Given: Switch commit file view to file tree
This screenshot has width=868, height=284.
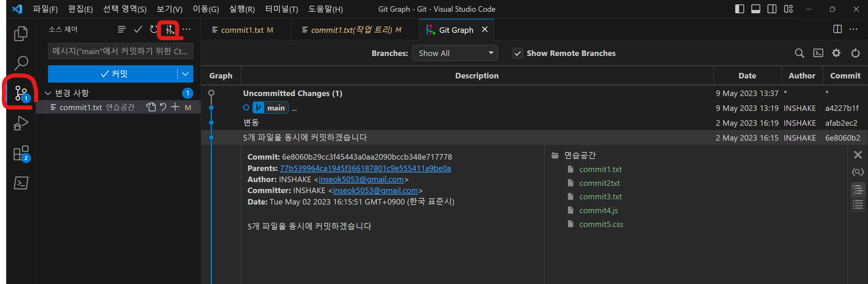Looking at the screenshot, I should 858,190.
